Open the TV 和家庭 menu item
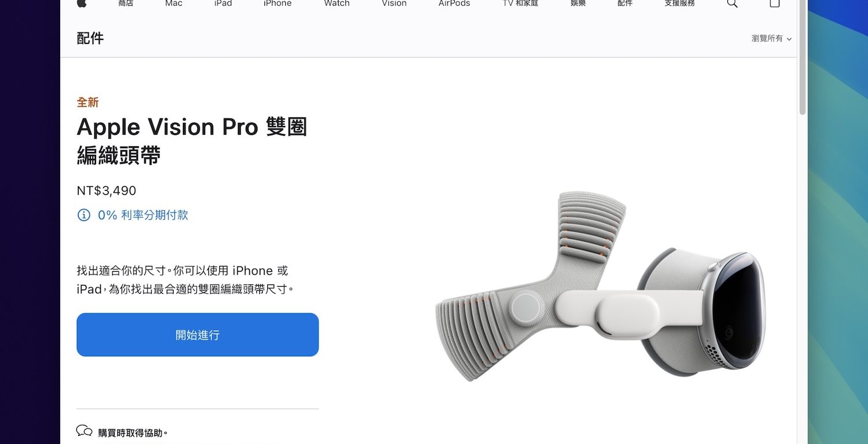The width and height of the screenshot is (868, 444). point(520,3)
